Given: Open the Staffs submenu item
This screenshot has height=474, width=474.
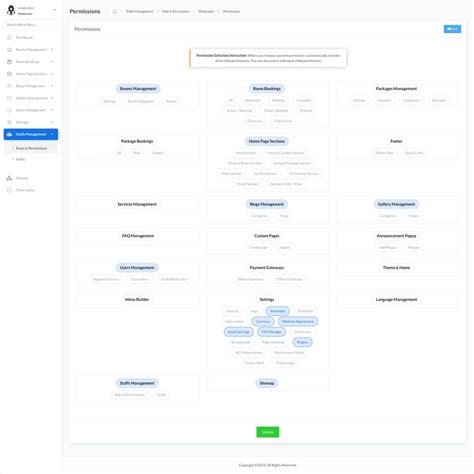Looking at the screenshot, I should 21,159.
